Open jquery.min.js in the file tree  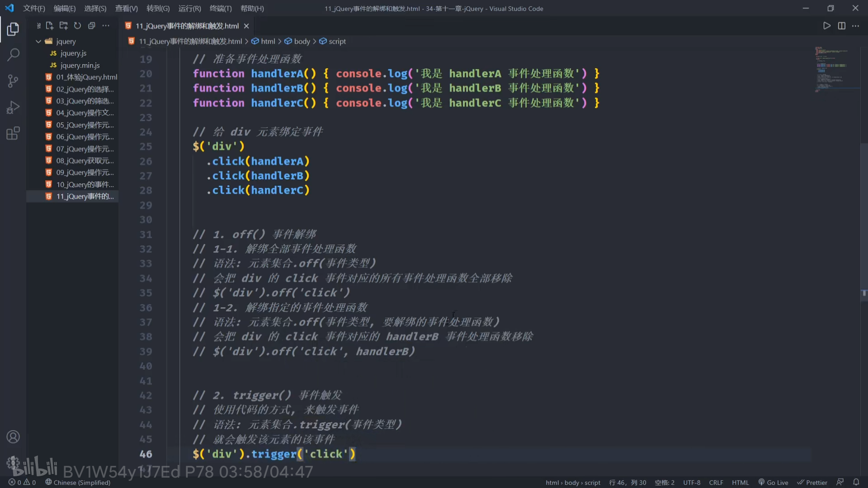(x=80, y=65)
